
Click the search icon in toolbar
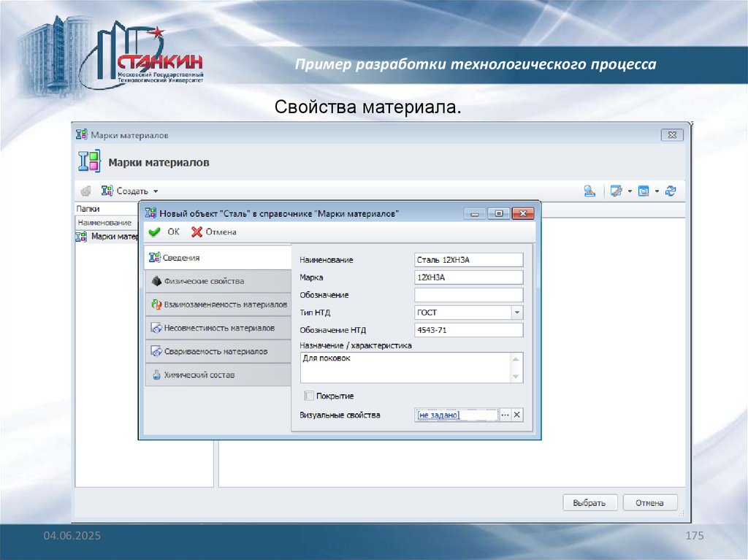coord(589,191)
